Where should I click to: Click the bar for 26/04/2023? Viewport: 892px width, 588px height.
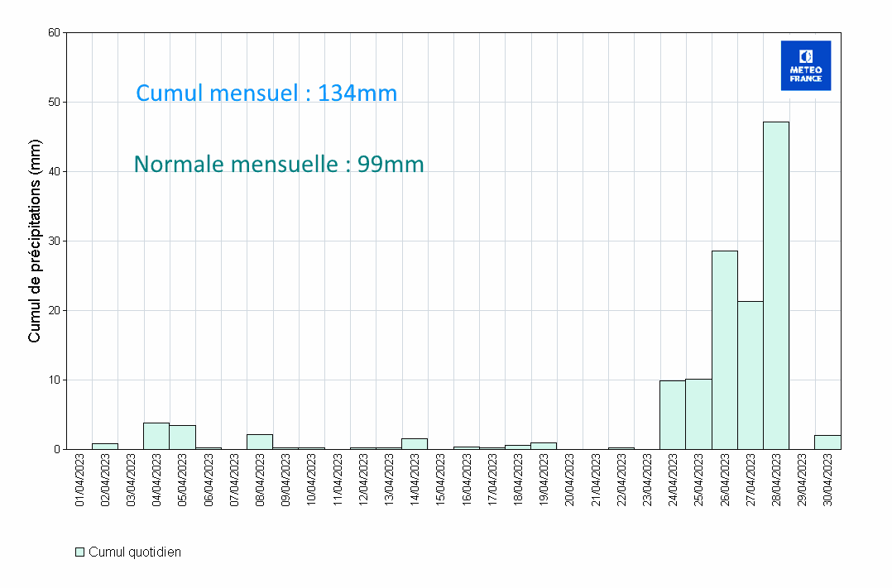(724, 350)
